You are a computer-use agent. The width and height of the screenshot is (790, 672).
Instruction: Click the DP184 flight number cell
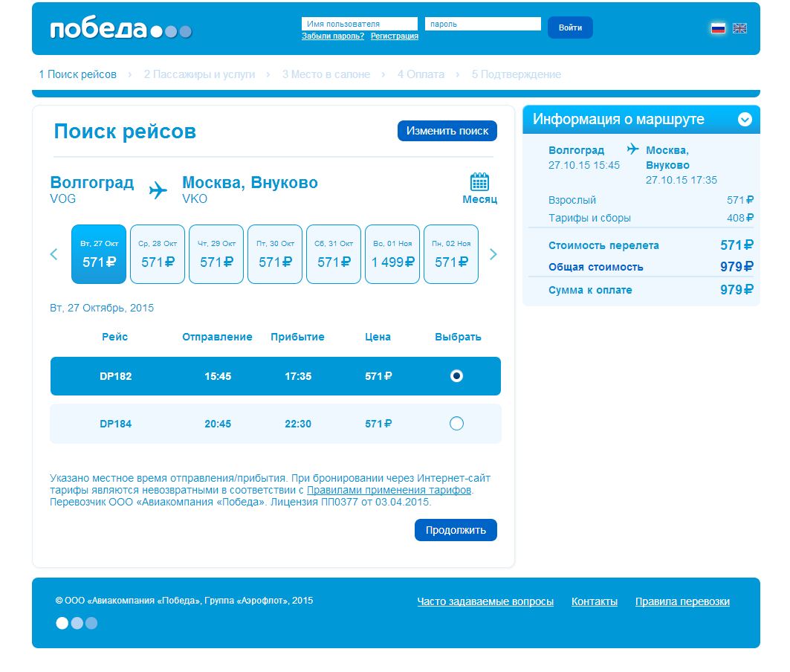(x=116, y=424)
